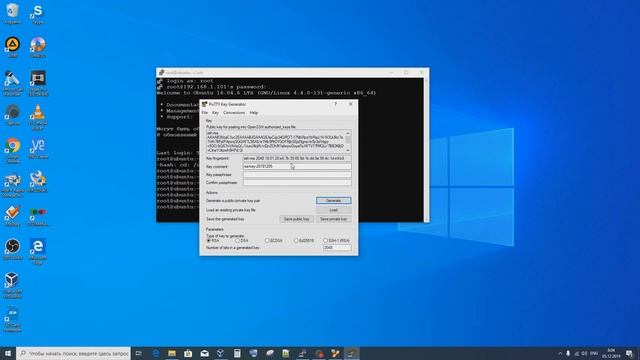640x360 pixels.
Task: Open the Recycle Bin desktop icon
Action: coord(13,13)
